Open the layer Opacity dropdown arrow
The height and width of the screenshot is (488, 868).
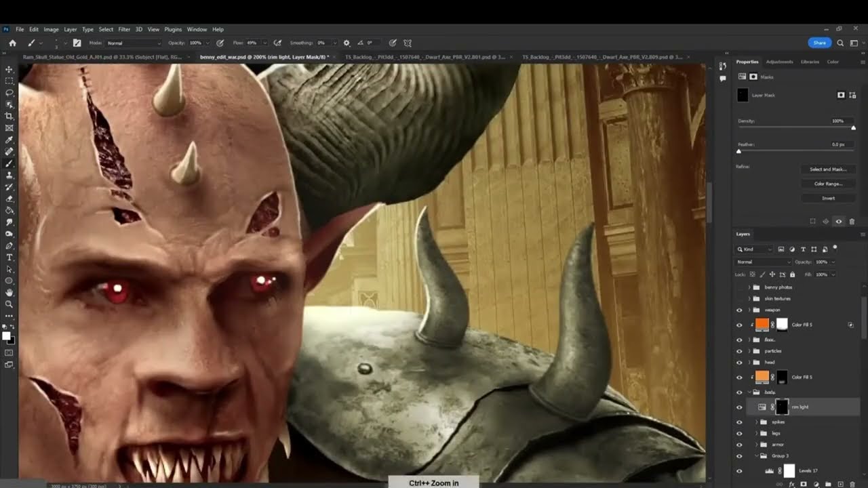(833, 262)
